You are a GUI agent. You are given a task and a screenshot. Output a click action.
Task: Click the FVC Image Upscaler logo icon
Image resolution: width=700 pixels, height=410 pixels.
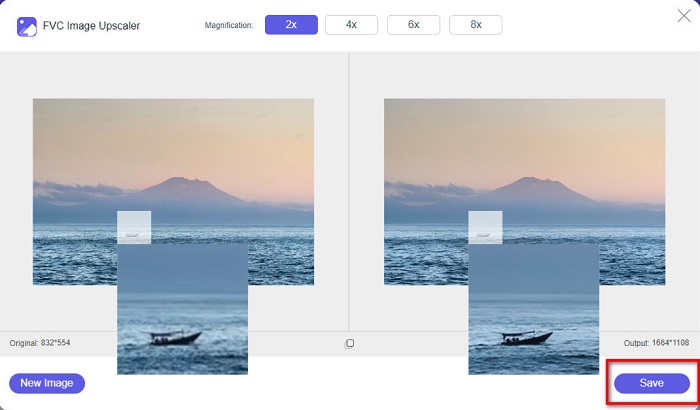[x=27, y=25]
